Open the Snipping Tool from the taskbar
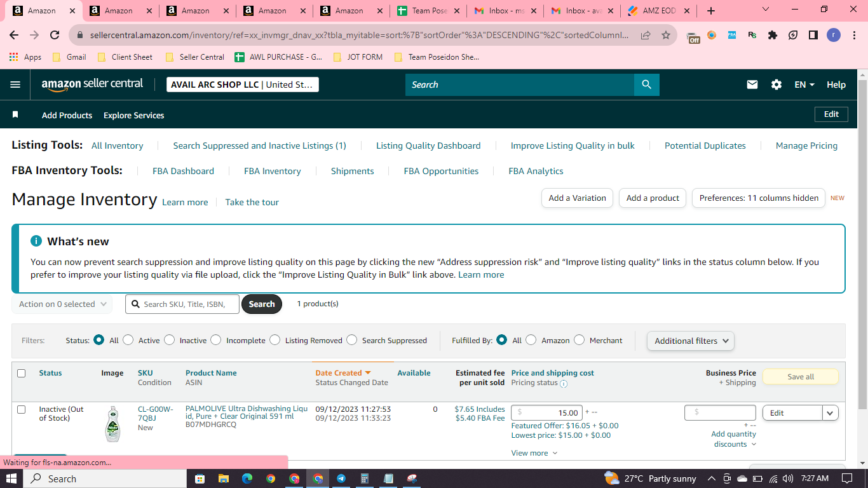Screen dimensions: 868x488 [412, 478]
